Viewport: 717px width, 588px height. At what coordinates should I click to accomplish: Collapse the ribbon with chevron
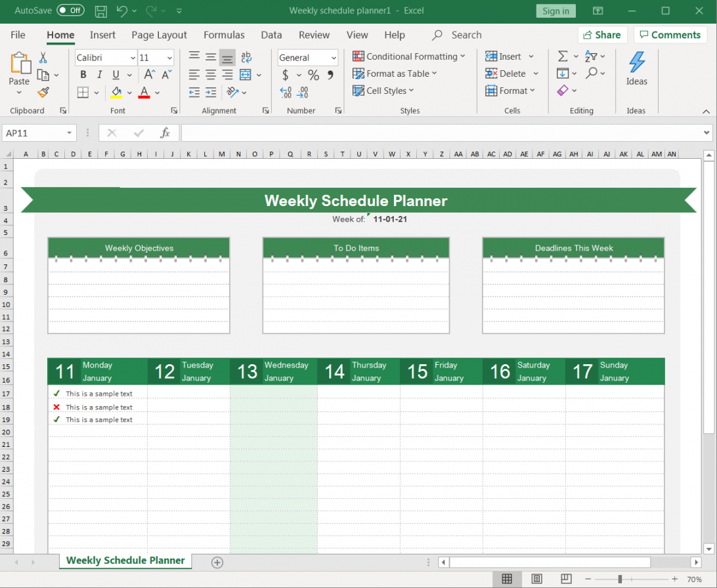706,112
